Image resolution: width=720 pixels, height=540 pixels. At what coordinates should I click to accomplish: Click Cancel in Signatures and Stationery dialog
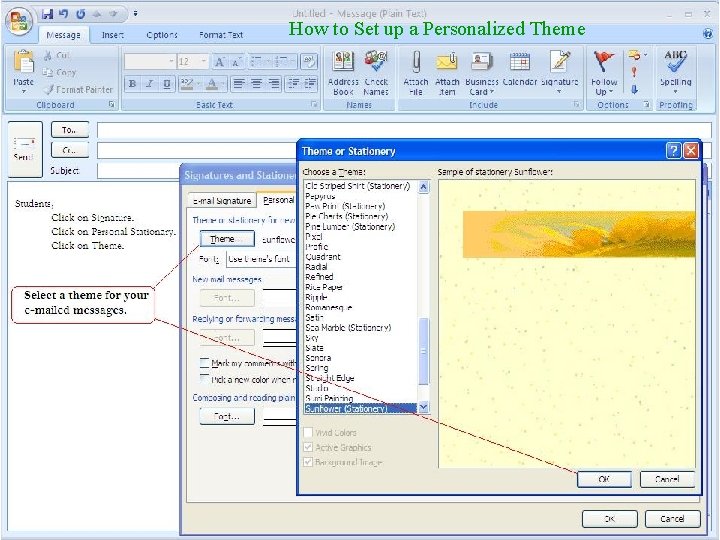point(672,519)
